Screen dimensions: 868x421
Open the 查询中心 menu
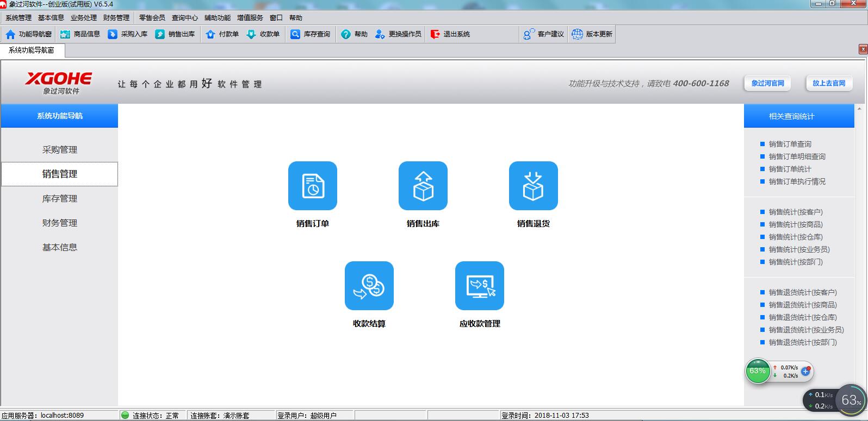pyautogui.click(x=185, y=18)
